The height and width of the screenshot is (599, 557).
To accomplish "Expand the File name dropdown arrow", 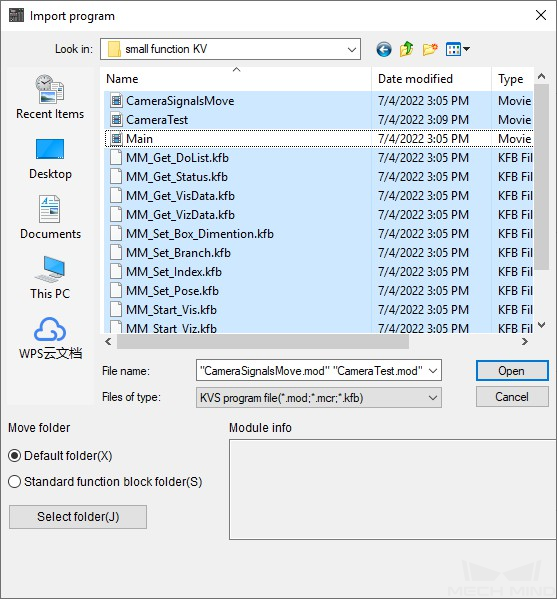I will [x=433, y=371].
